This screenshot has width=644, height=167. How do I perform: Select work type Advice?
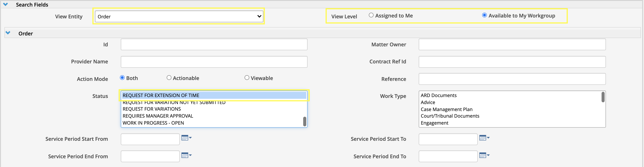(x=510, y=102)
